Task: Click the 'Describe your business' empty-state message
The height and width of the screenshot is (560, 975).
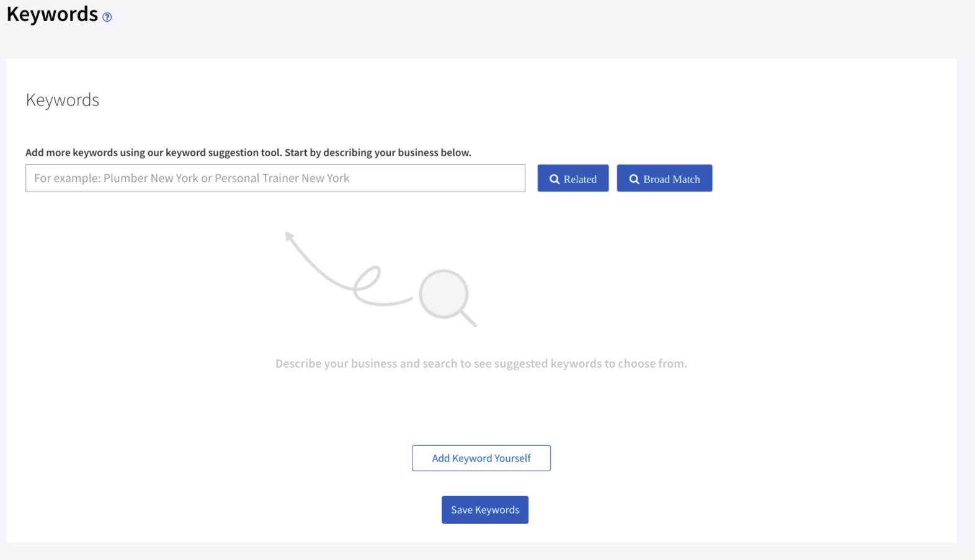Action: (x=481, y=364)
